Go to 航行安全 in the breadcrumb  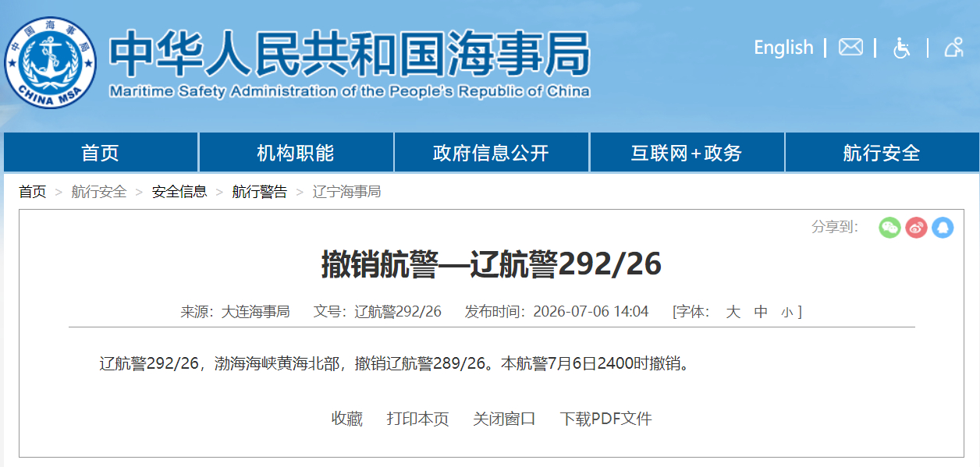pyautogui.click(x=99, y=192)
